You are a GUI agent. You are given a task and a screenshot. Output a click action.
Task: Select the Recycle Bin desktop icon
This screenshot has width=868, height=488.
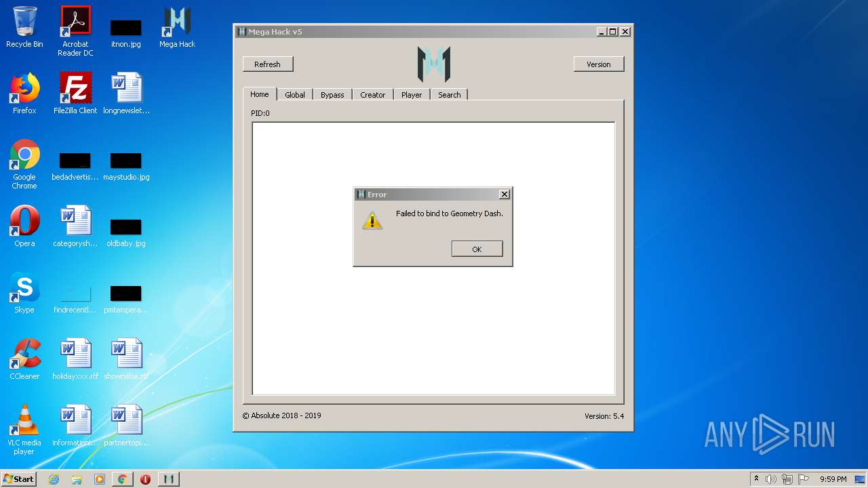[24, 27]
